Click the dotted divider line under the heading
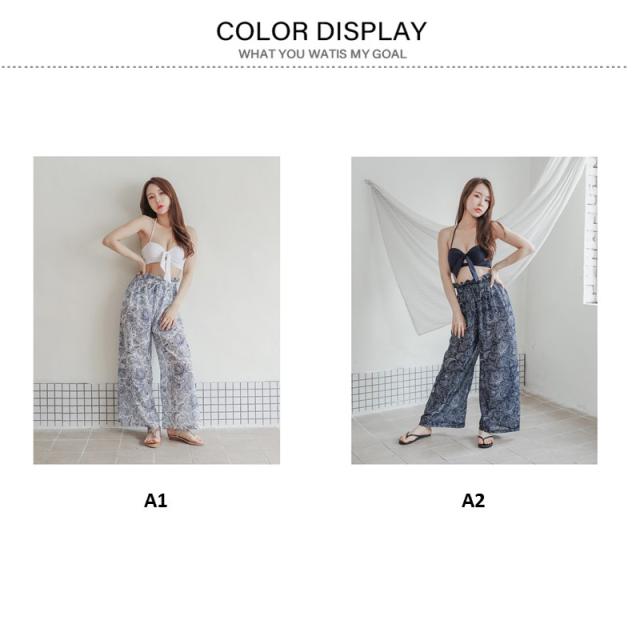 point(313,67)
